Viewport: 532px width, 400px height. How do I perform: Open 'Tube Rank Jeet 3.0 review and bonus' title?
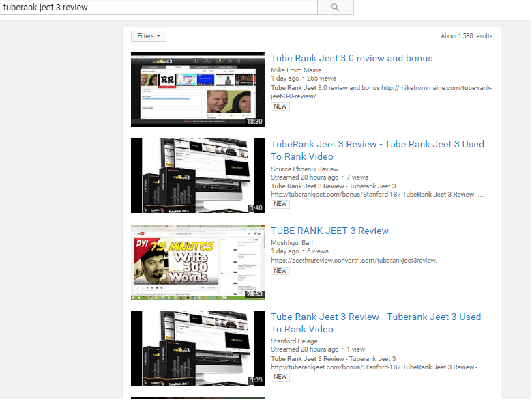351,58
